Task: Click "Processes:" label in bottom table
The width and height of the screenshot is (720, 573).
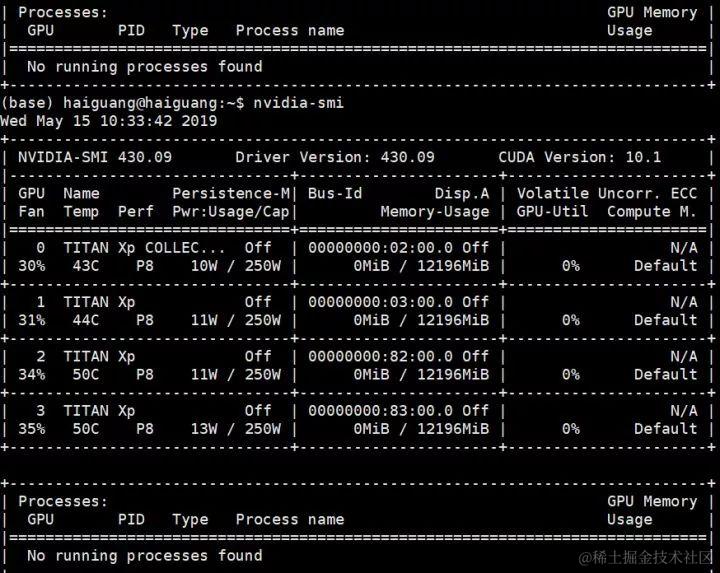Action: (x=63, y=501)
